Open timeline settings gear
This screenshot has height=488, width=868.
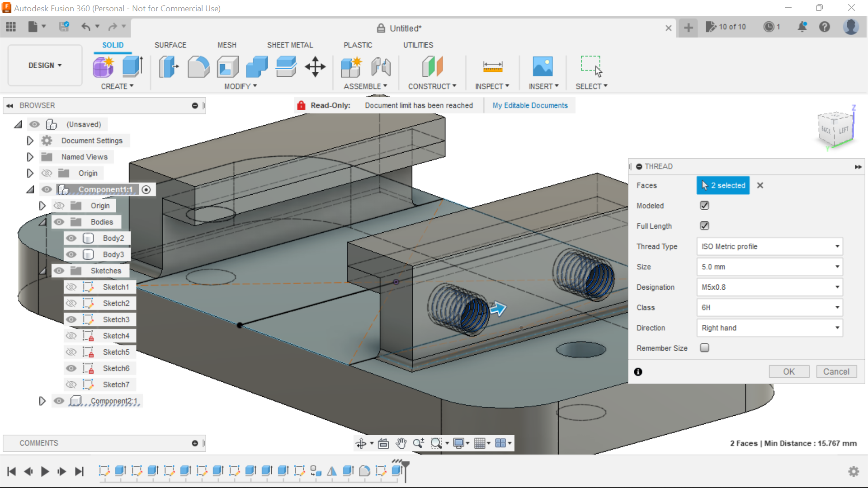(x=854, y=471)
